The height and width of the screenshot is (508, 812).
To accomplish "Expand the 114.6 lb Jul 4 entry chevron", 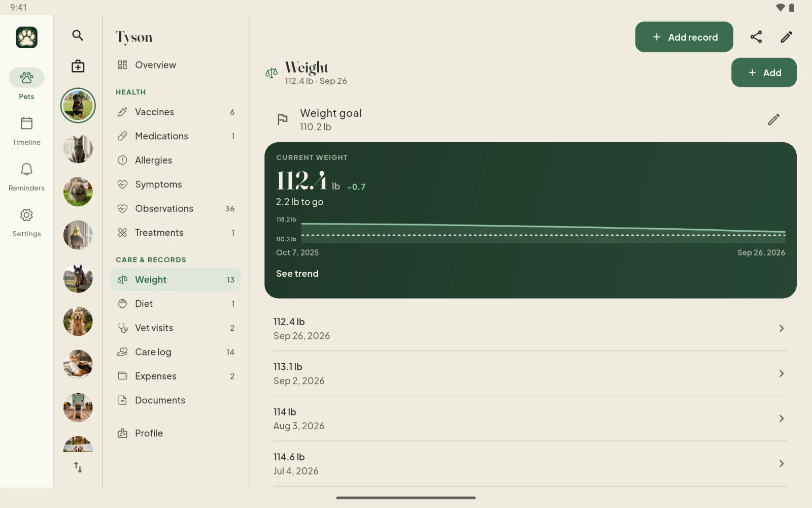I will [x=782, y=464].
